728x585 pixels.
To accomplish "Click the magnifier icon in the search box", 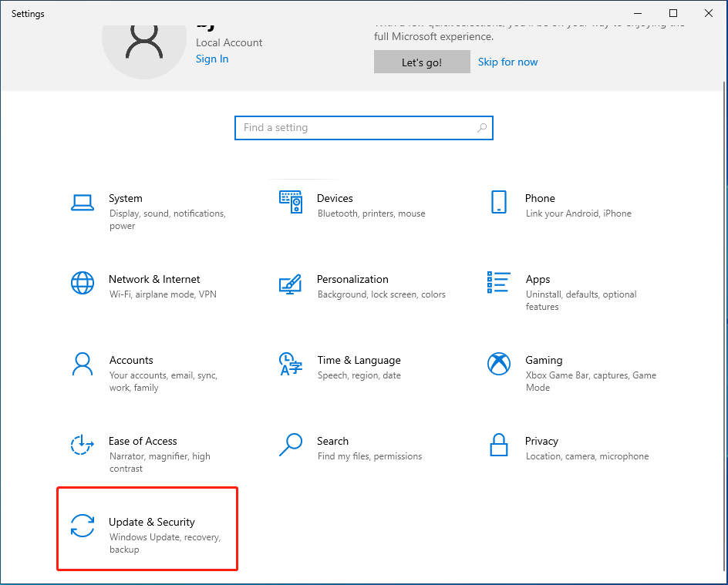I will (482, 128).
